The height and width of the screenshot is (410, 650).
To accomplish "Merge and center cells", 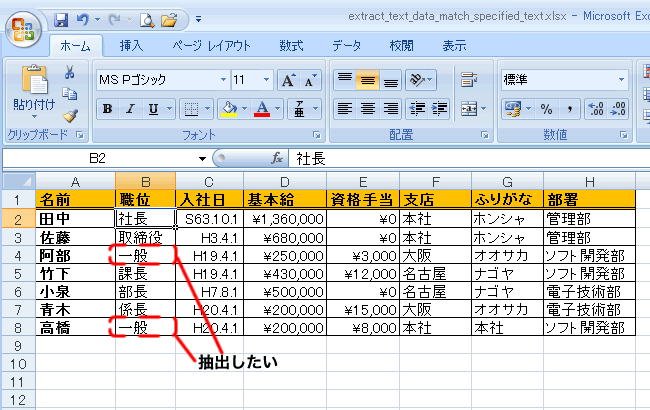I will [469, 109].
